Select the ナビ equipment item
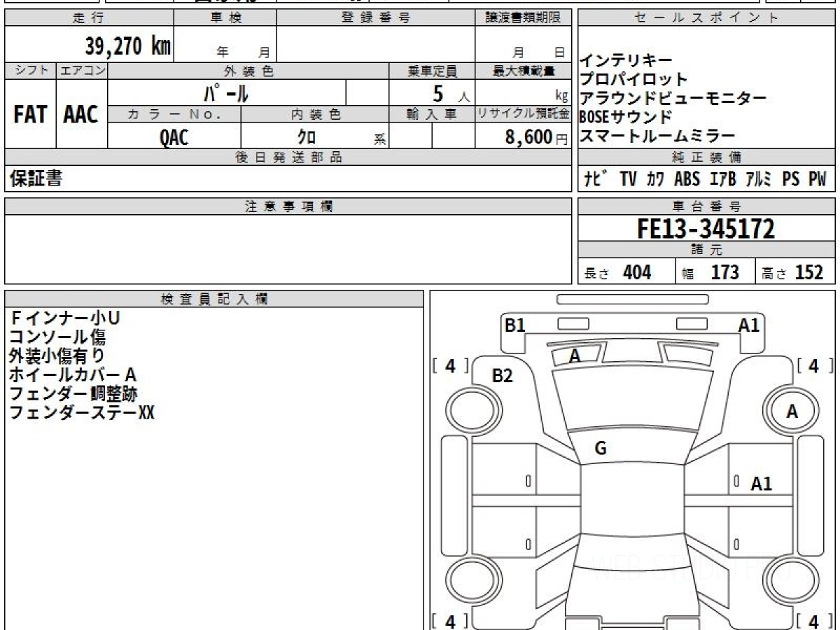The width and height of the screenshot is (840, 630). tap(596, 179)
